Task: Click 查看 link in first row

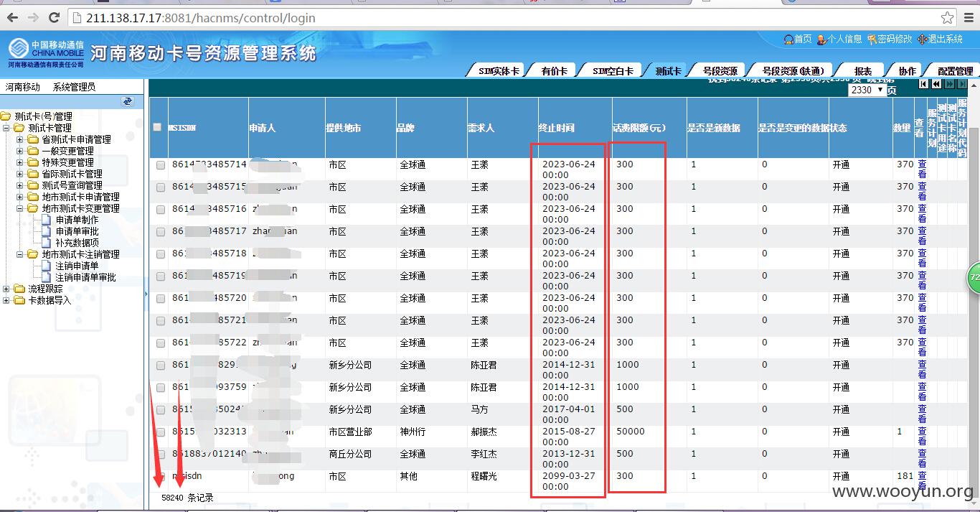Action: (x=922, y=169)
